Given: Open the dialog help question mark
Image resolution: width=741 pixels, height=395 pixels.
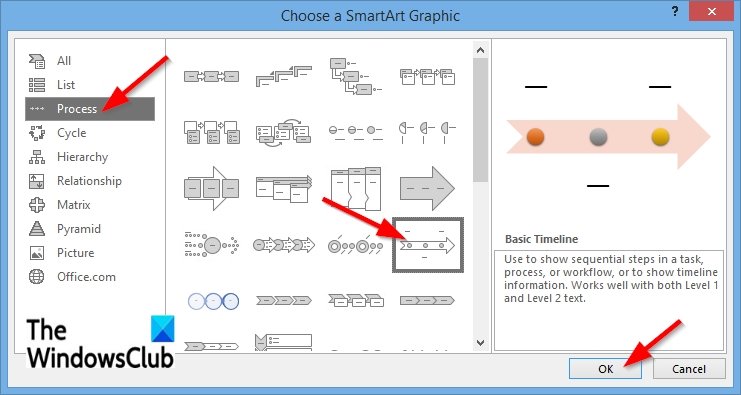Looking at the screenshot, I should click(x=675, y=12).
